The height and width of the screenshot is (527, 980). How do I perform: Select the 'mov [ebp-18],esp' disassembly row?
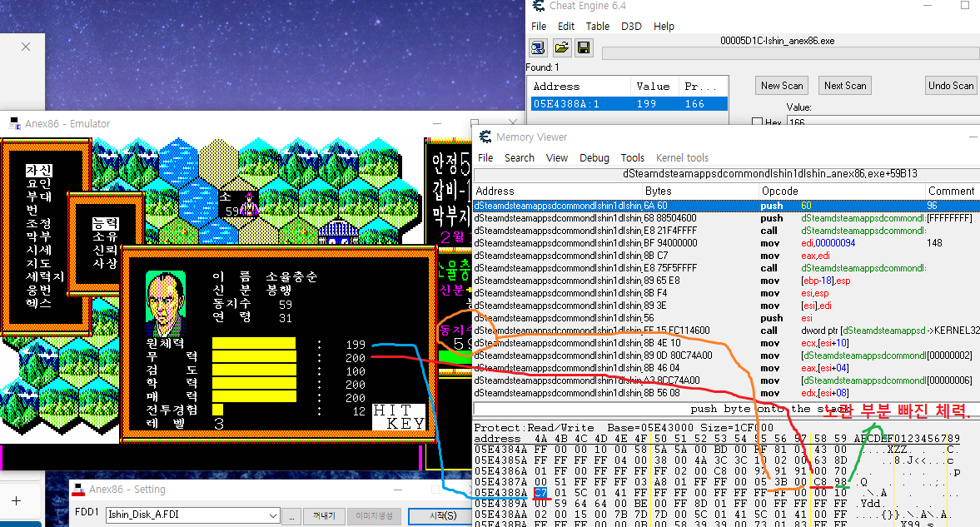pos(726,281)
